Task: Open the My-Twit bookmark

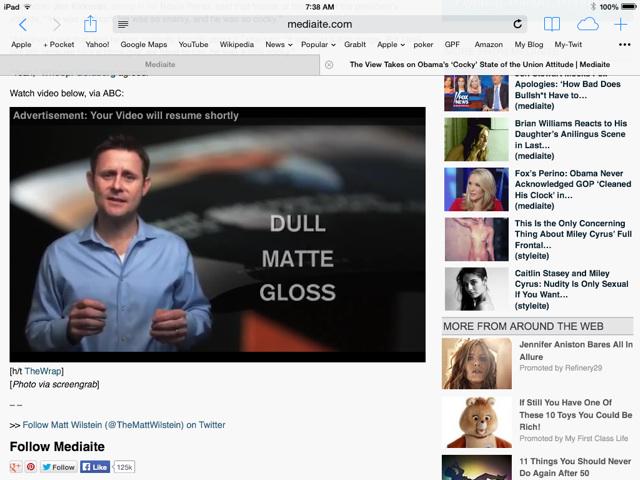Action: point(568,44)
